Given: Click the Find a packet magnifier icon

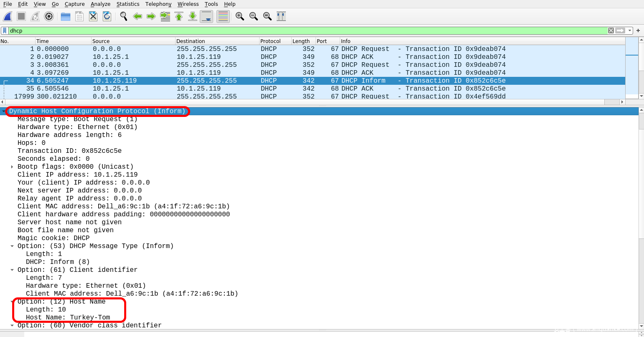Looking at the screenshot, I should pyautogui.click(x=124, y=16).
